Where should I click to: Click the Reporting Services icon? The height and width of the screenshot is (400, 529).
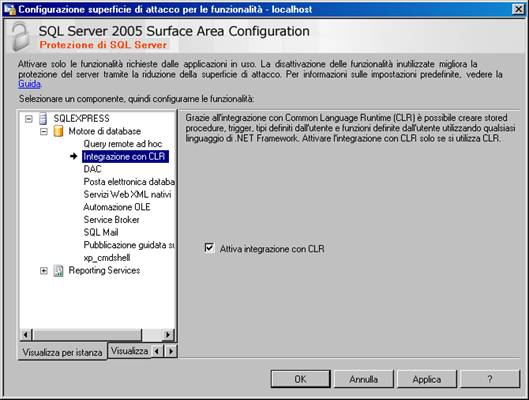(58, 270)
